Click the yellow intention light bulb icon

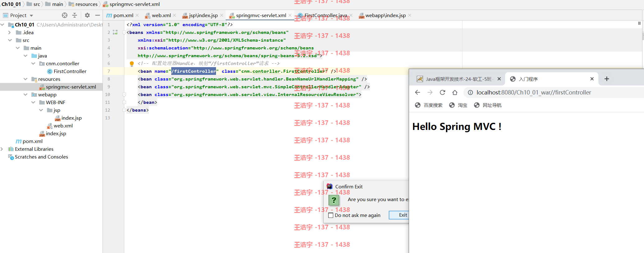132,64
